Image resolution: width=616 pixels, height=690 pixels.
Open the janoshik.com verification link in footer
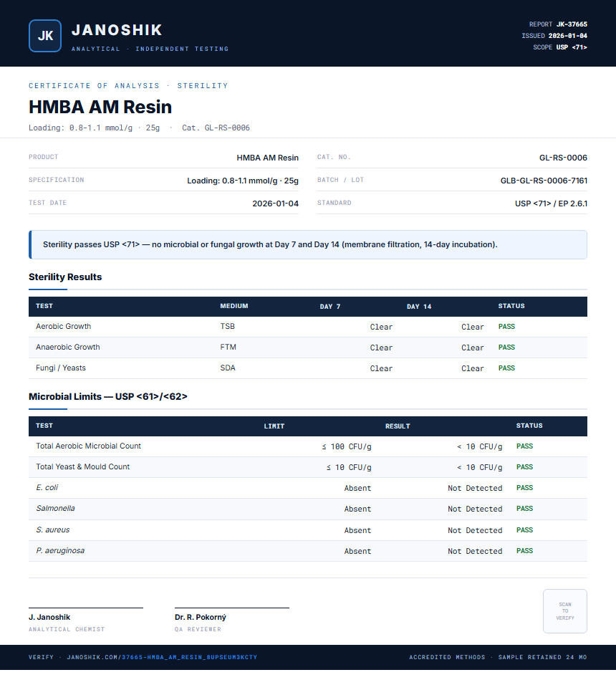pos(162,657)
